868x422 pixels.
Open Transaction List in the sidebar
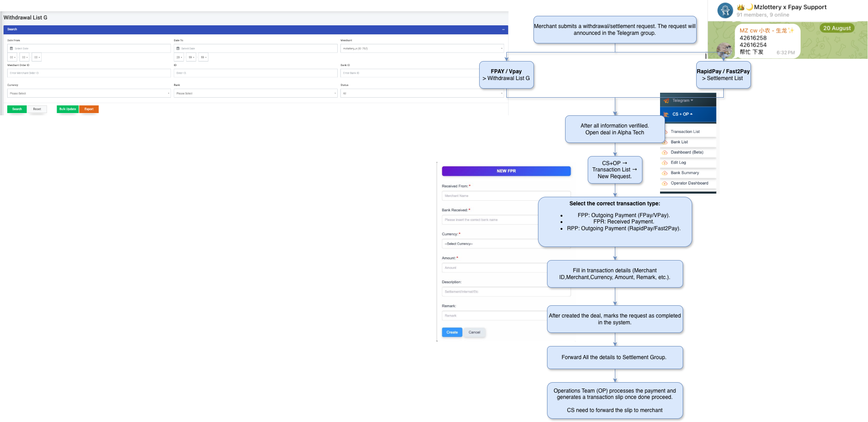[x=685, y=132]
